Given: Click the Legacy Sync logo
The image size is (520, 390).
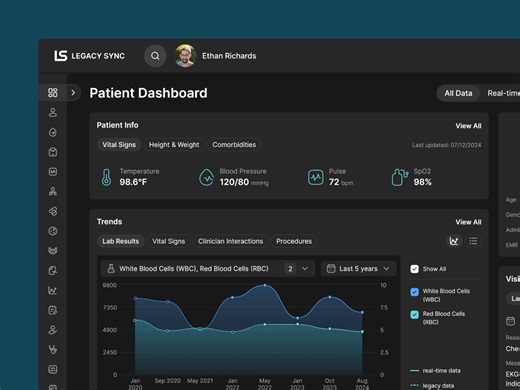Looking at the screenshot, I should (x=90, y=56).
